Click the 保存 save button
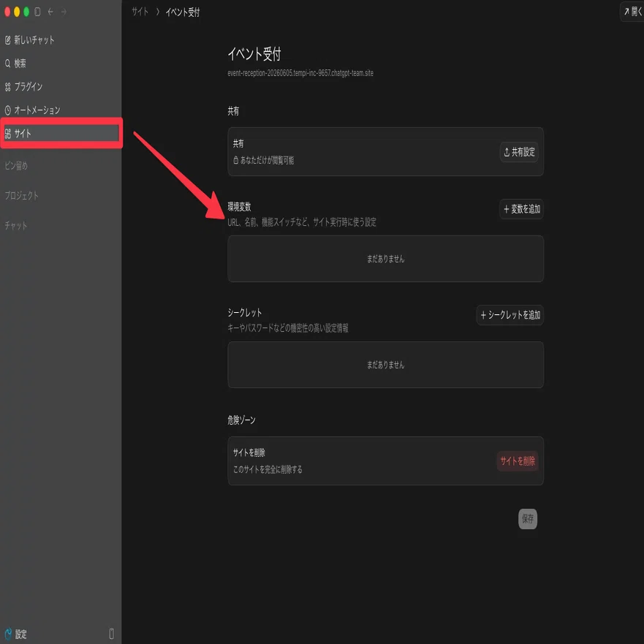Screen dimensions: 644x644 click(528, 519)
